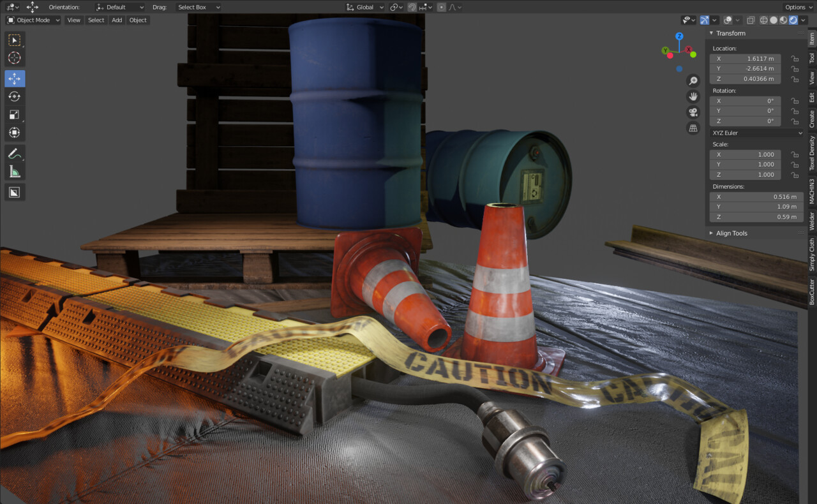Image resolution: width=817 pixels, height=504 pixels.
Task: Open the Add menu
Action: (117, 20)
